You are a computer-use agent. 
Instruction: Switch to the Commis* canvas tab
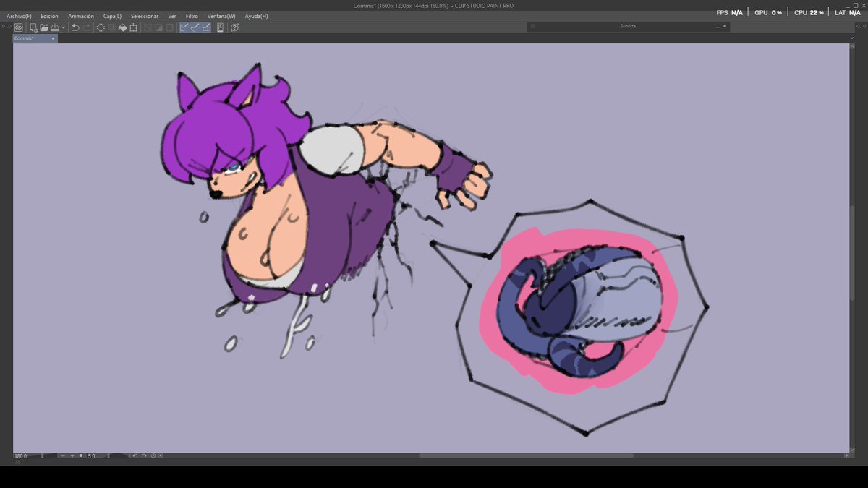tap(26, 38)
